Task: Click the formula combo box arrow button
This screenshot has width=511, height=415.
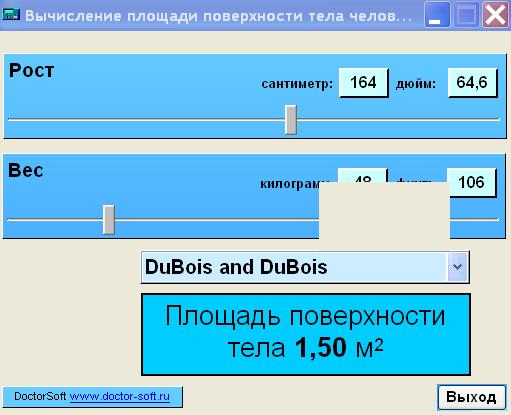Action: pos(457,267)
